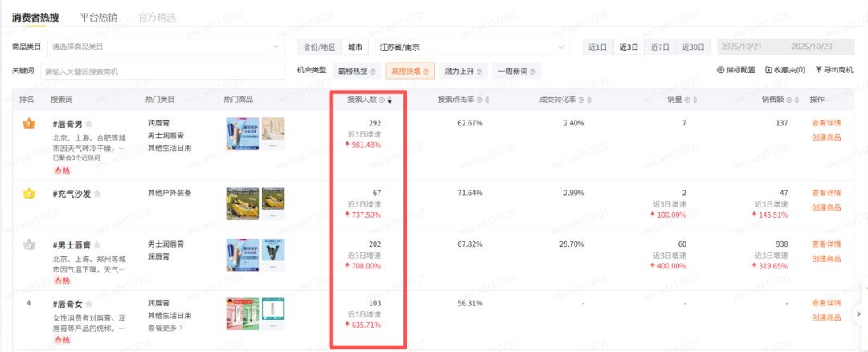
Task: Select the 近7日 time range
Action: (660, 47)
